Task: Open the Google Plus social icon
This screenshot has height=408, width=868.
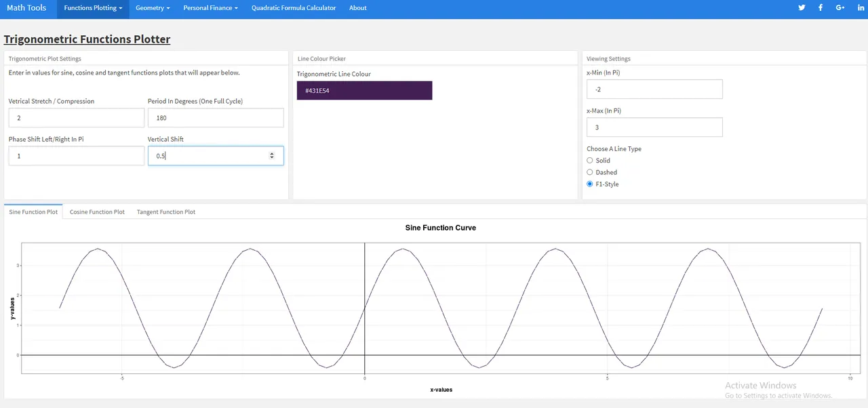Action: point(840,8)
